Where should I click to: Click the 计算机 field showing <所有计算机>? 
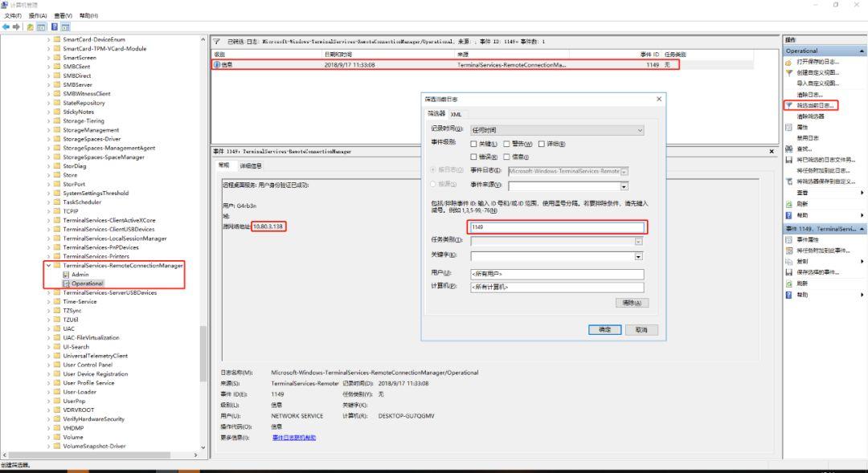pos(557,287)
